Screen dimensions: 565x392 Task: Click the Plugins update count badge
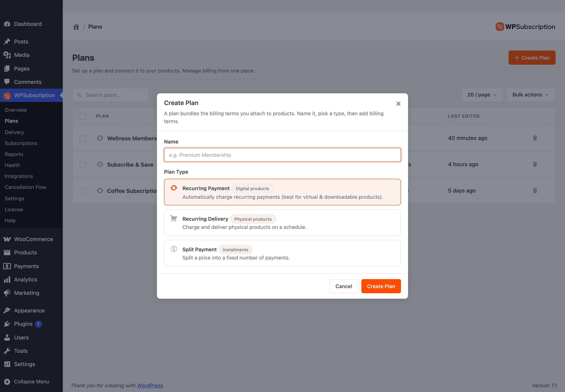38,324
